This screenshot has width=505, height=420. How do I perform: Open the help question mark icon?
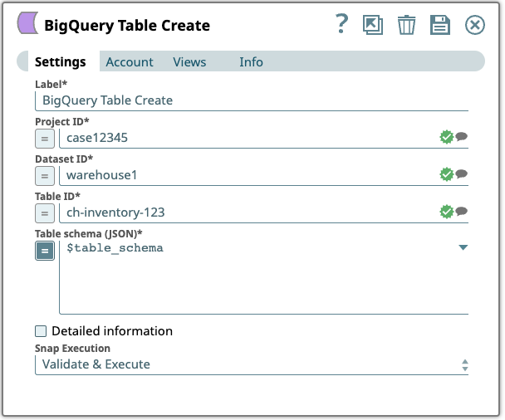[x=341, y=24]
